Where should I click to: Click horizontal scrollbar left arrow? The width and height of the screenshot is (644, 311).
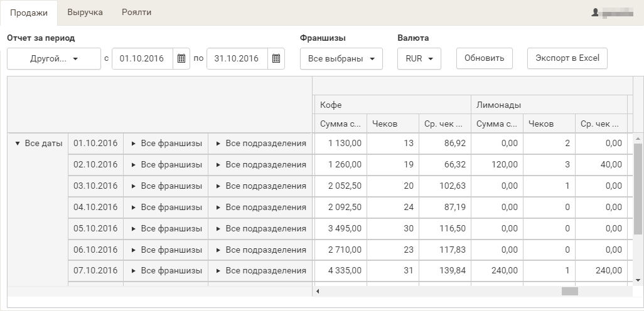[x=317, y=292]
